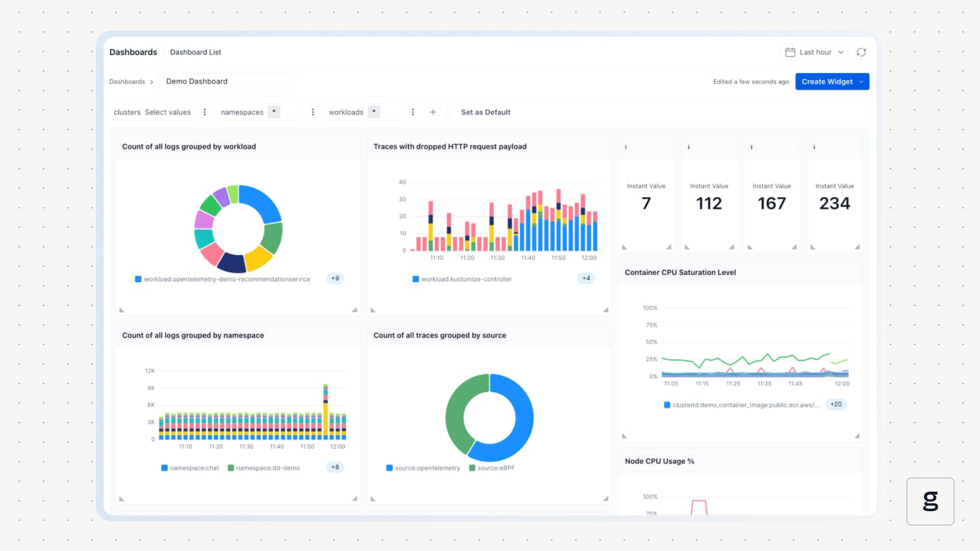Open the clusters filter three-dot menu

point(205,112)
